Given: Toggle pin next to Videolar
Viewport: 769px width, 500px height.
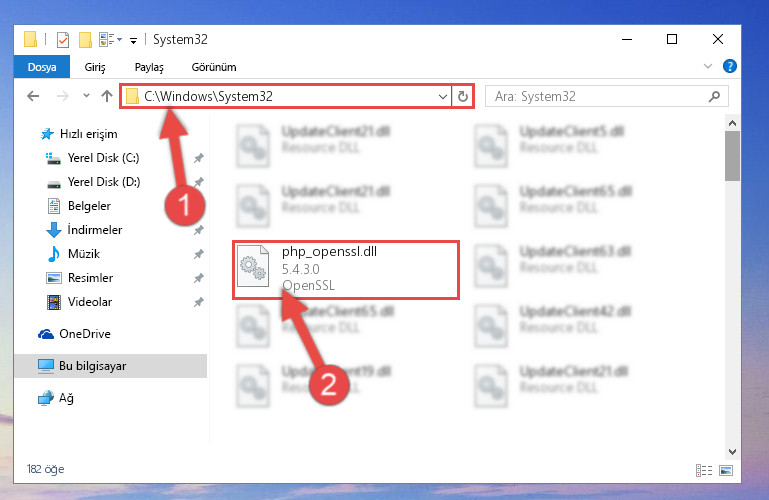Looking at the screenshot, I should [x=199, y=302].
